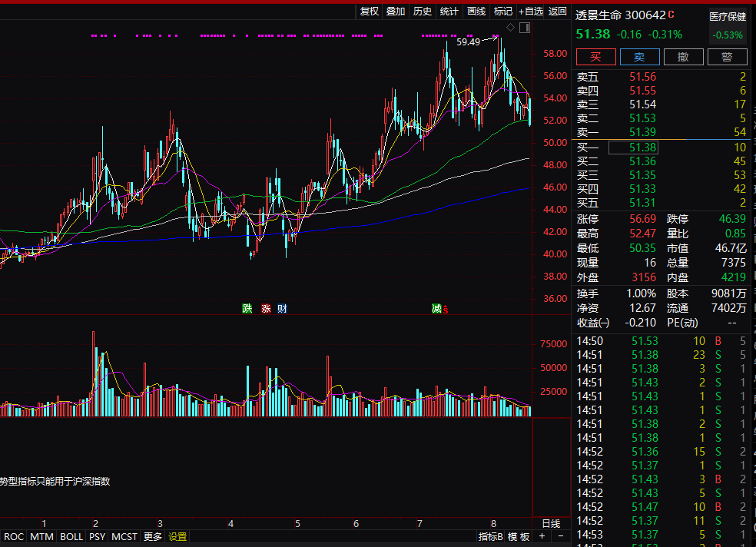The image size is (756, 547).
Task: Click the green 减 shareholder reduction marker
Action: [436, 309]
